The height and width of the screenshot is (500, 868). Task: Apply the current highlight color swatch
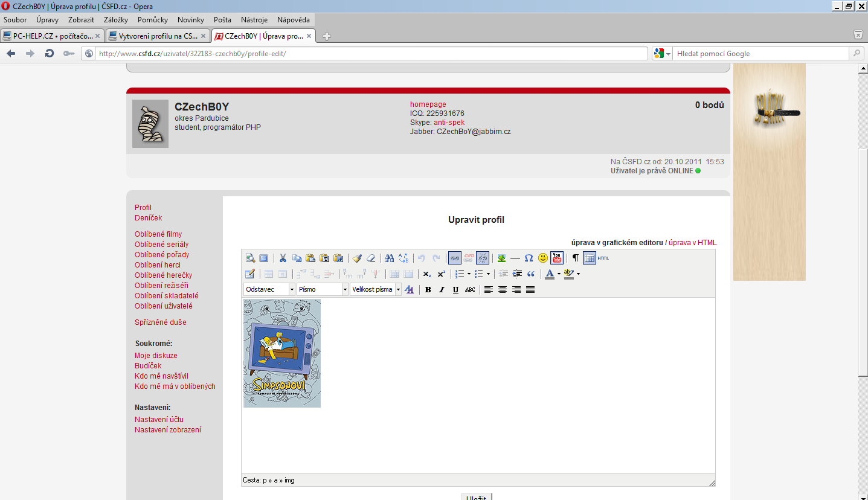coord(568,274)
